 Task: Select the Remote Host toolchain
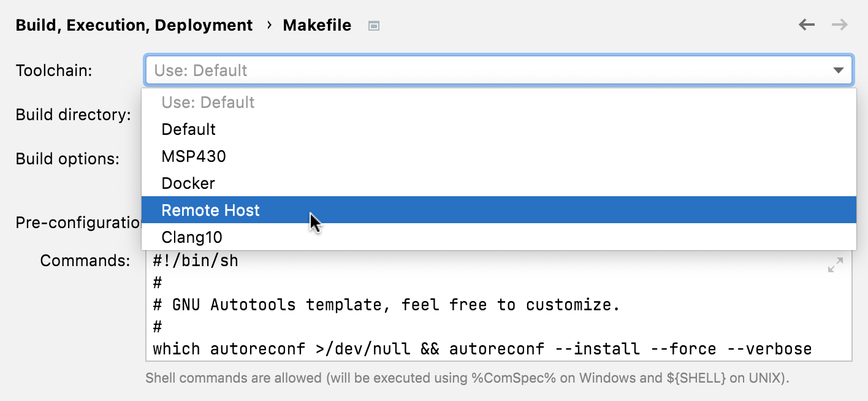pos(210,210)
